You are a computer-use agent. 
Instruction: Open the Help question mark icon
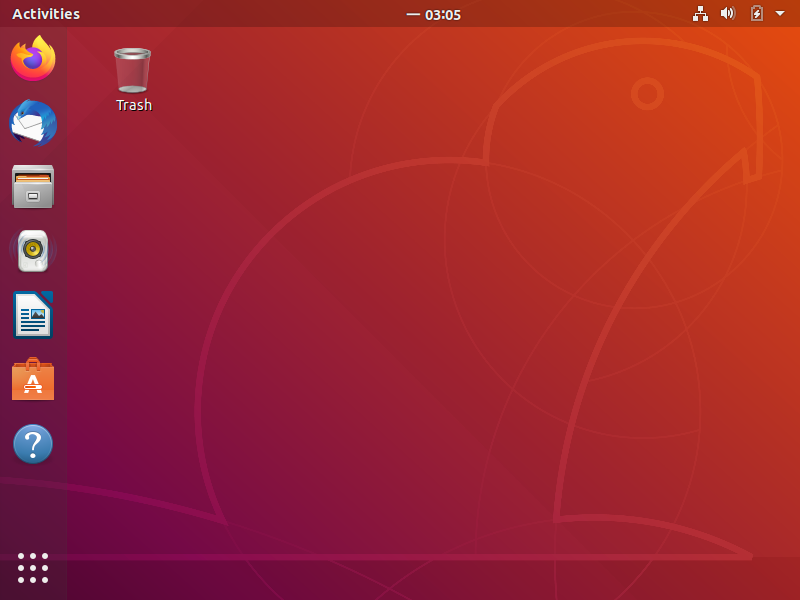[33, 444]
